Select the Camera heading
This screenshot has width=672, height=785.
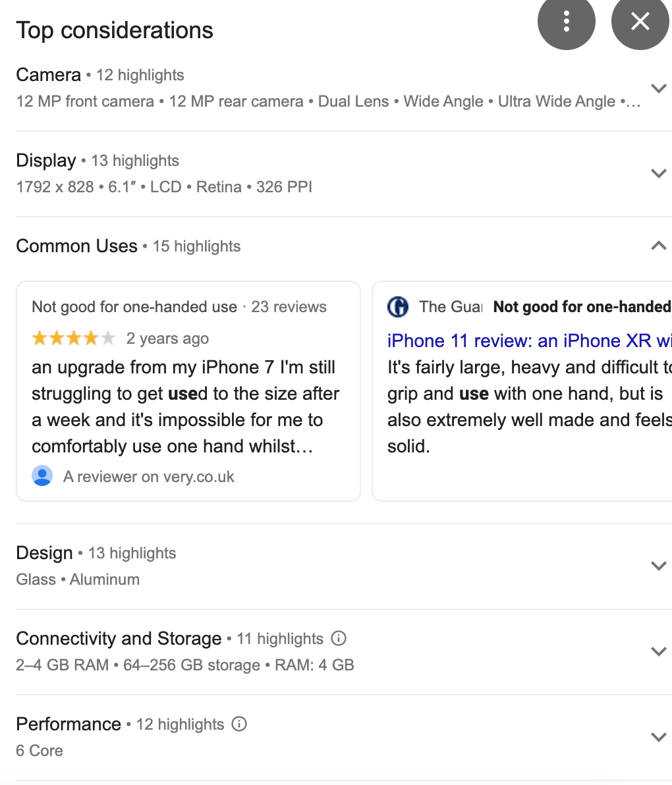tap(49, 75)
